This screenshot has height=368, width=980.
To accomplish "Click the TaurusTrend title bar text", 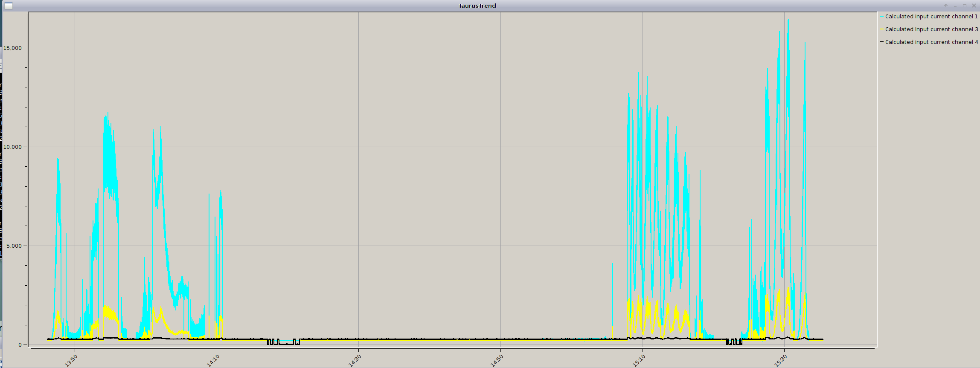I will click(477, 6).
